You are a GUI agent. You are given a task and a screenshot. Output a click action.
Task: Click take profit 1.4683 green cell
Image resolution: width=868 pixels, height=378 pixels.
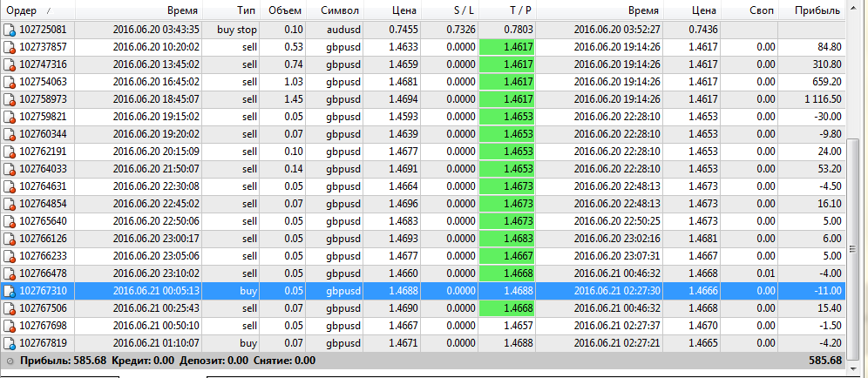coord(506,239)
